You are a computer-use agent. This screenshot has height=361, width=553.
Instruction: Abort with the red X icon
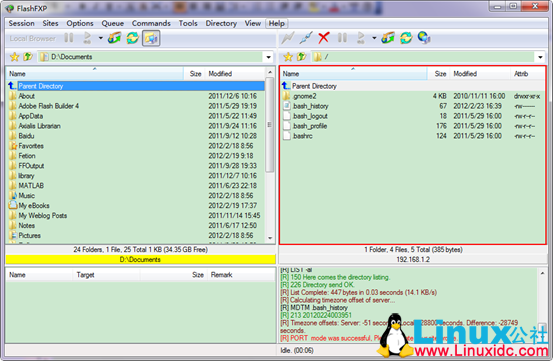pyautogui.click(x=324, y=38)
